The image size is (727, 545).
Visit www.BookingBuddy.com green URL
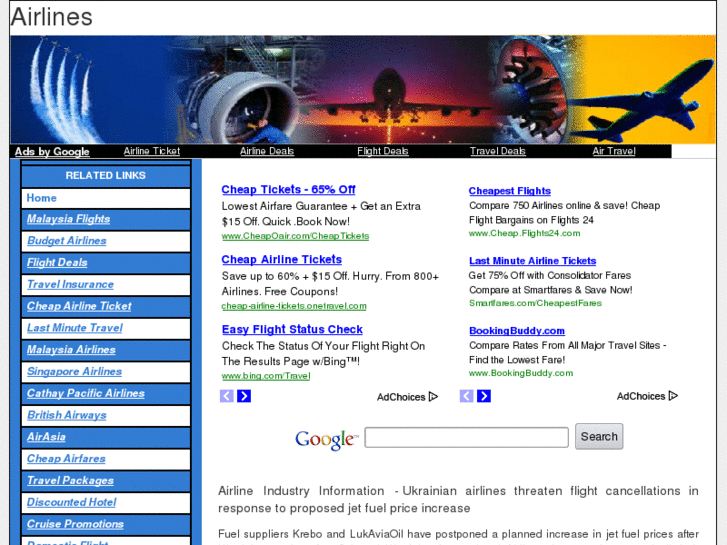coord(521,373)
